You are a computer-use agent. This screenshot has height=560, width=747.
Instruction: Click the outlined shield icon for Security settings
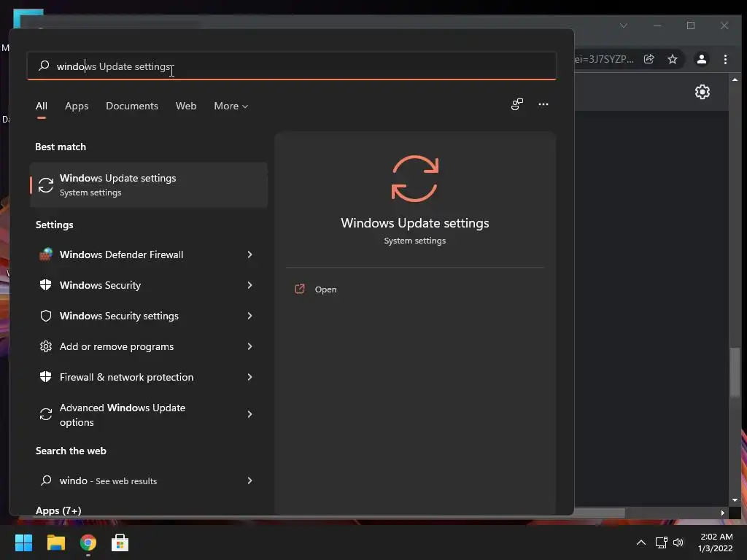coord(46,316)
